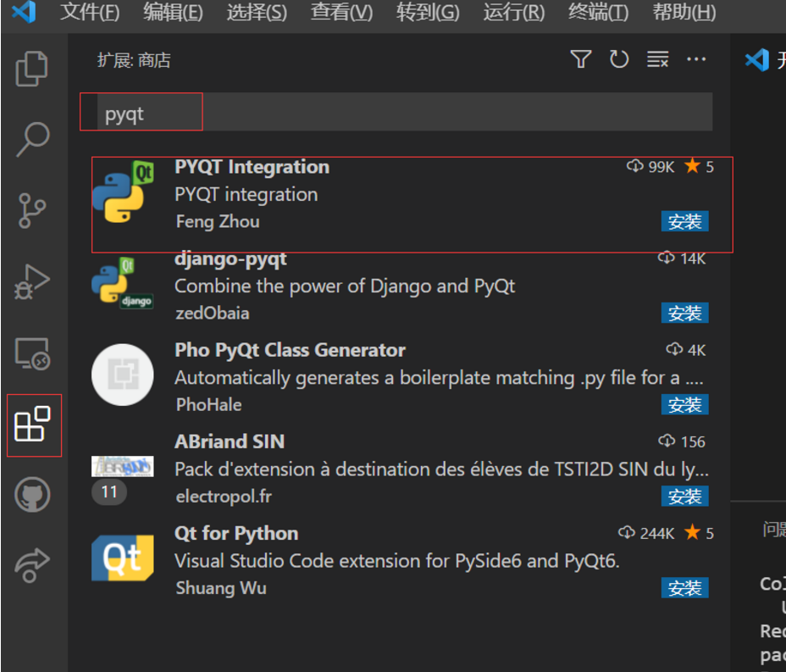The image size is (786, 672).
Task: Open Qt for Python extension title
Action: 236,533
